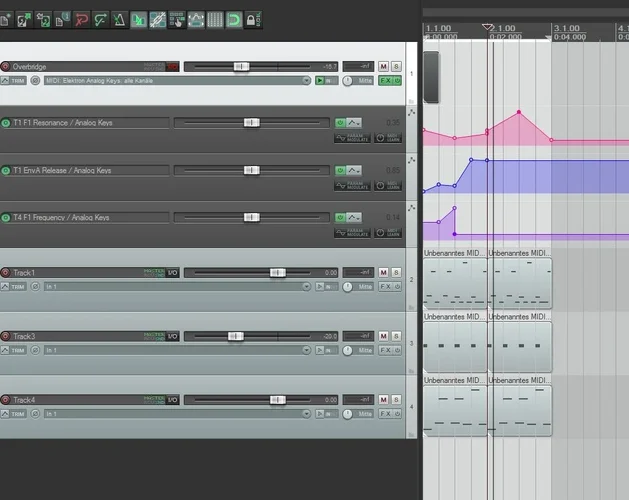
Task: Toggle snap with the magnet icon
Action: point(233,20)
